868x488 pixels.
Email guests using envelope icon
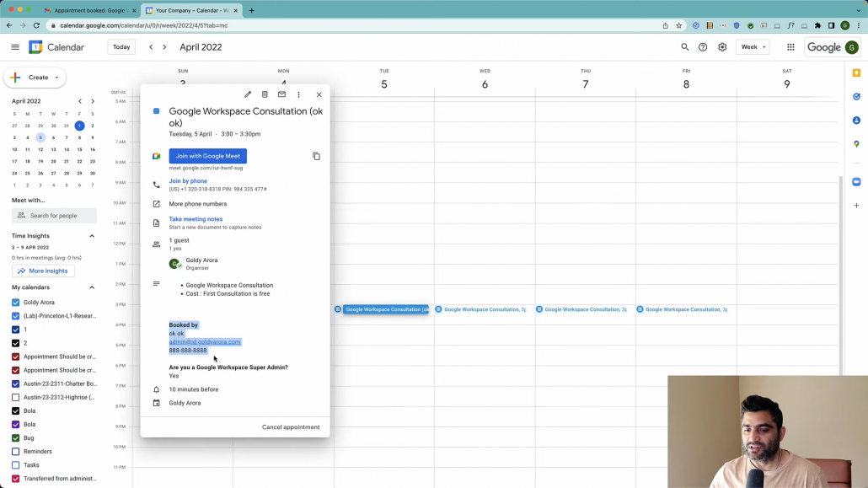click(281, 94)
